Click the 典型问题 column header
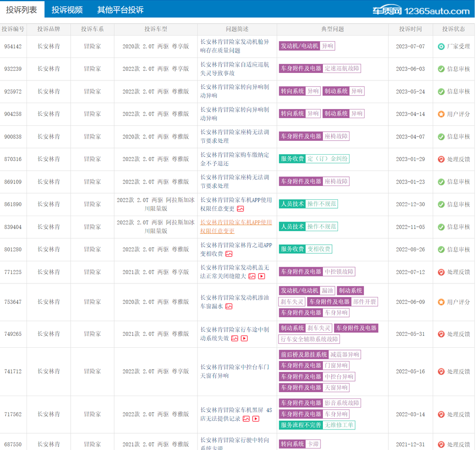This screenshot has height=450, width=476. (332, 29)
